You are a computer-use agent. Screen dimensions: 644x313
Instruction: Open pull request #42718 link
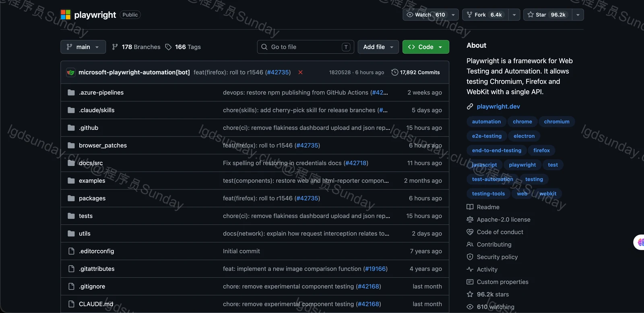[x=356, y=163]
